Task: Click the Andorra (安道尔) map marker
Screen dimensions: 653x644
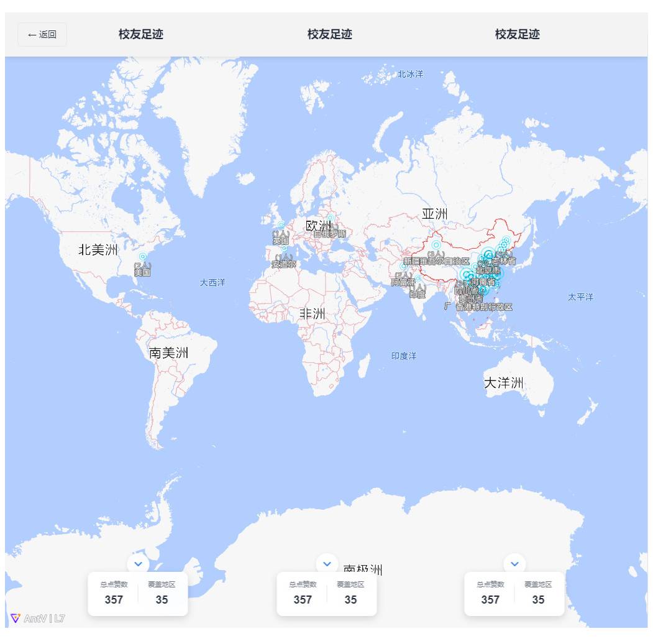Action: click(284, 248)
